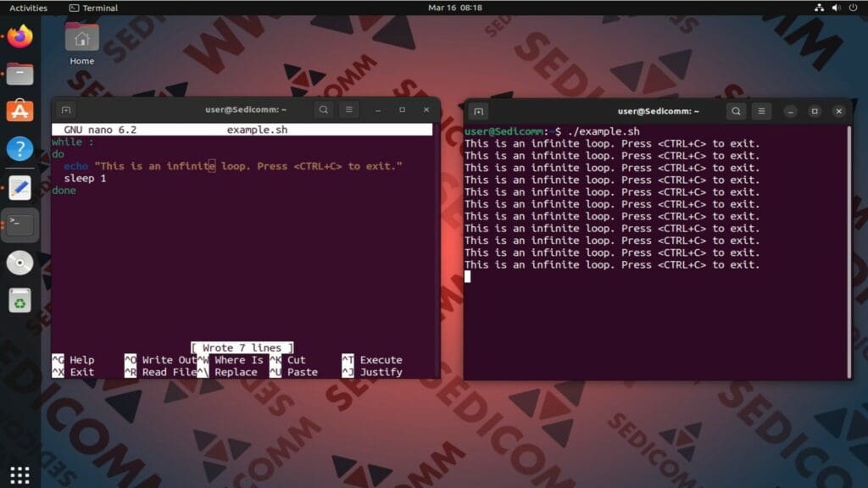
Task: Select the ^X Exit shortcut in nano
Action: tap(73, 372)
